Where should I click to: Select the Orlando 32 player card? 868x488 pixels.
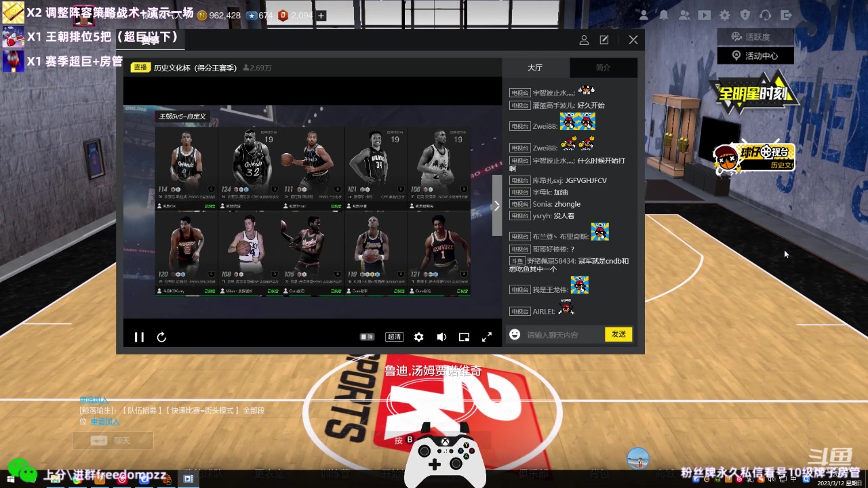[x=250, y=169]
